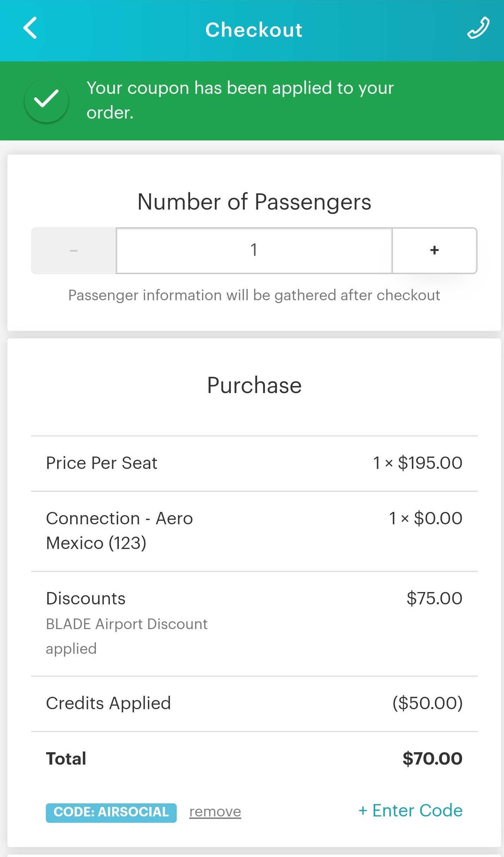The width and height of the screenshot is (504, 857).
Task: Open the Enter Code option
Action: (411, 811)
